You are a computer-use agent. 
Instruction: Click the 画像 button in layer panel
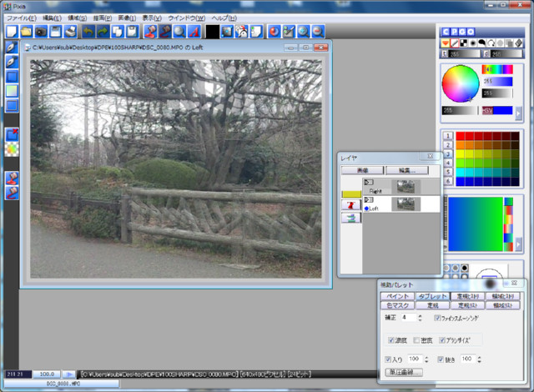[362, 170]
